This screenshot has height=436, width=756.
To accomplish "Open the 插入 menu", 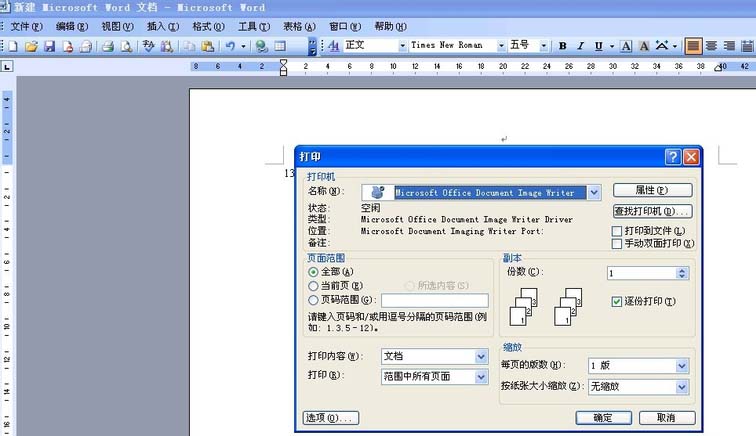I will coord(163,26).
